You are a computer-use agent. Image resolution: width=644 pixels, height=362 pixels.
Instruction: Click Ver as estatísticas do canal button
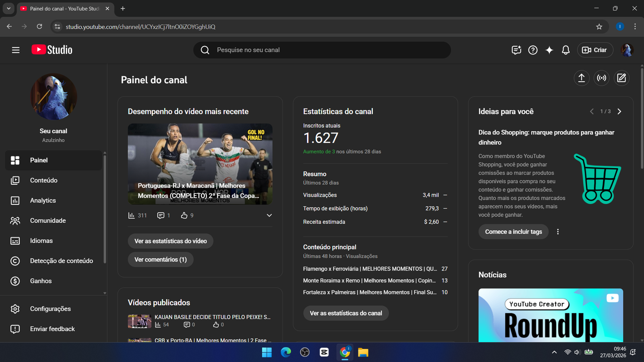[x=346, y=313]
